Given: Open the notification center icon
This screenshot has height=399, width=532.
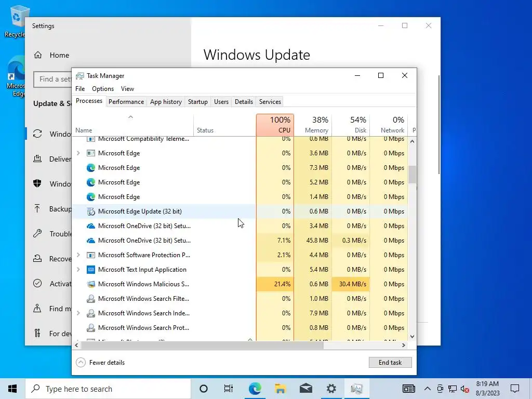Looking at the screenshot, I should (515, 389).
